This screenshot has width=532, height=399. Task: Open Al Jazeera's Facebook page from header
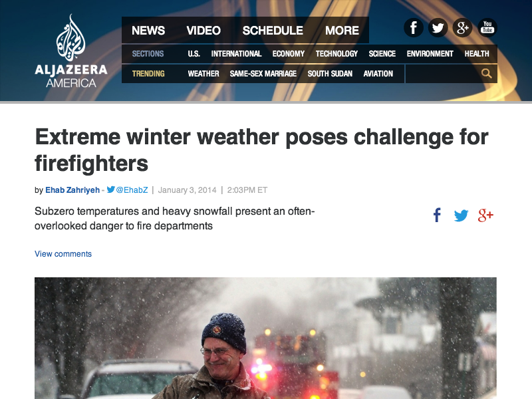(413, 28)
